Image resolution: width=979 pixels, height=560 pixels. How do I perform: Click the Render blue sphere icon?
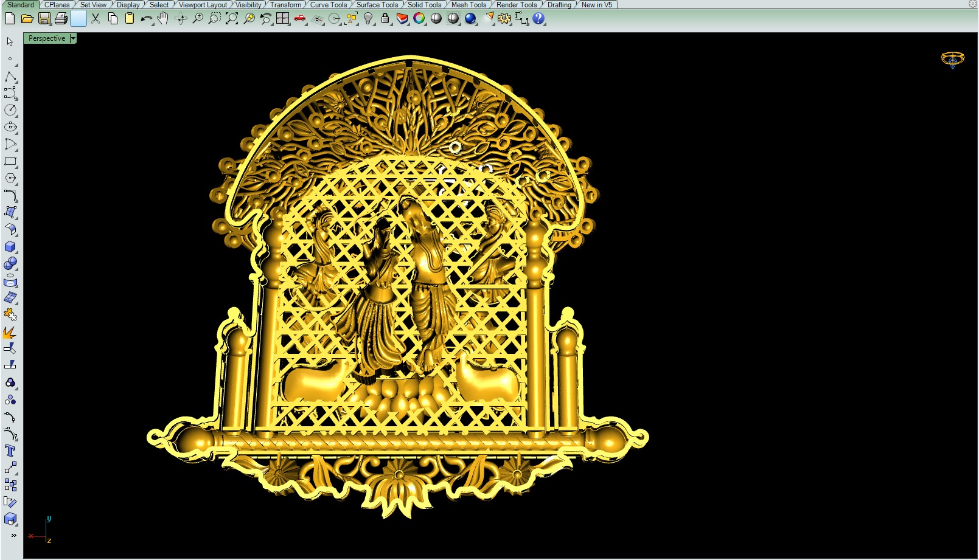(470, 19)
